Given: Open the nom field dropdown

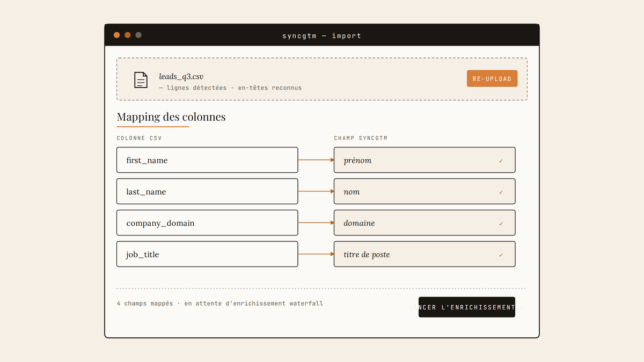Looking at the screenshot, I should point(425,191).
